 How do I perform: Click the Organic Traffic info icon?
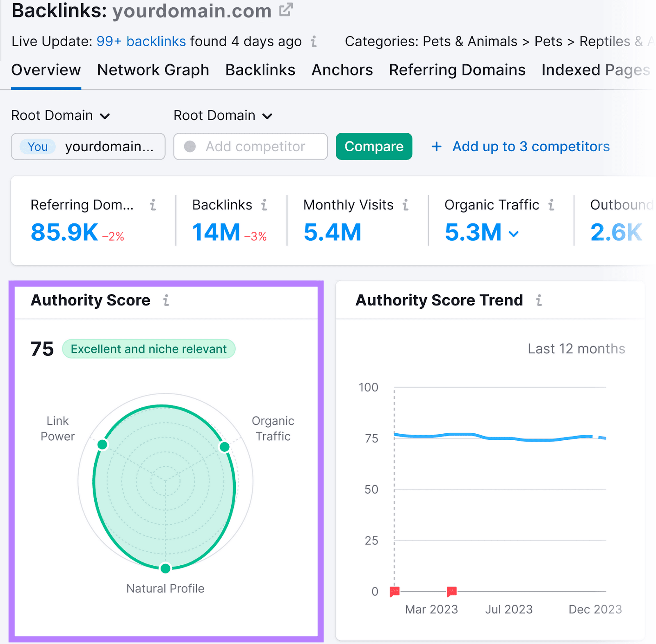[551, 205]
